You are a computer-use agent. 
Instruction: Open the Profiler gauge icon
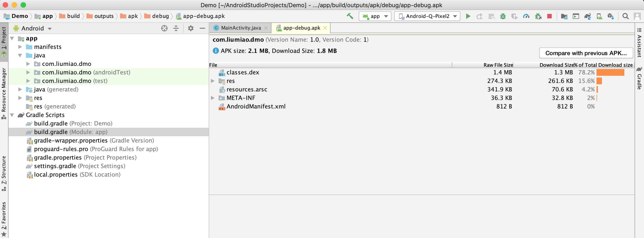click(x=526, y=16)
